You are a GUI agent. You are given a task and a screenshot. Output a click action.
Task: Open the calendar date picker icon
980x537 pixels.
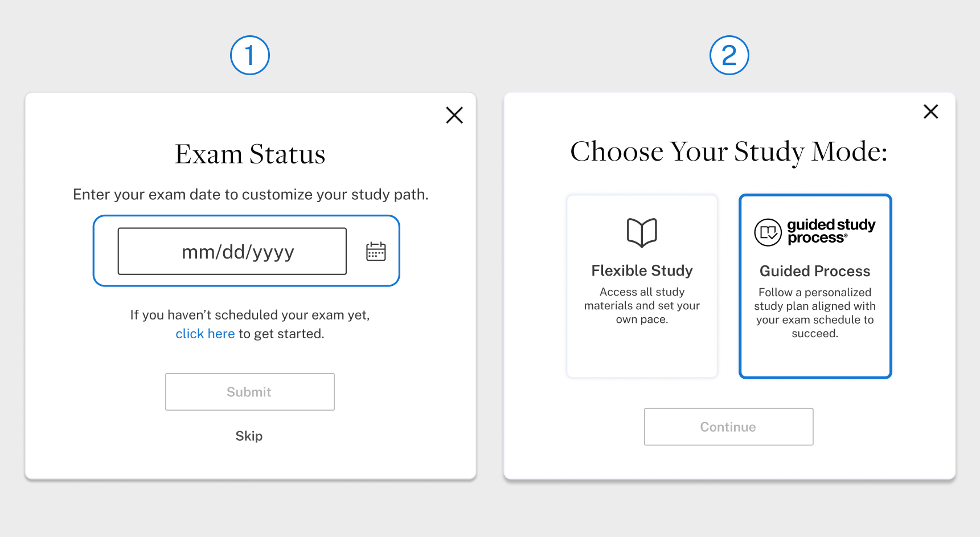coord(376,251)
